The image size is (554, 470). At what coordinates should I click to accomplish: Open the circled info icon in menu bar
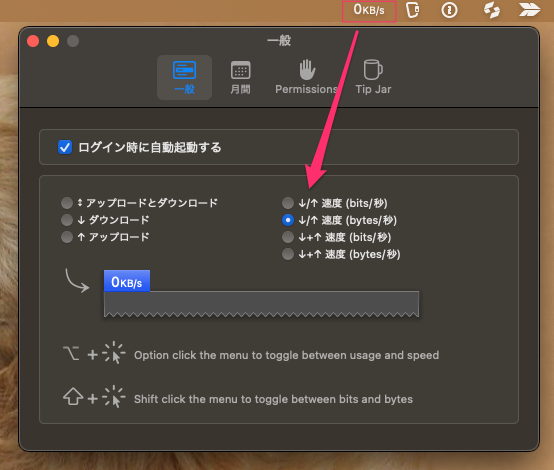tap(449, 10)
